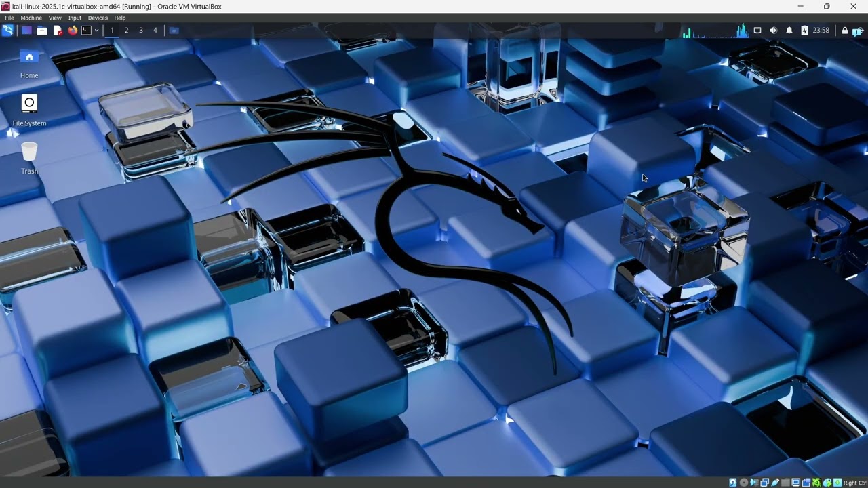Open the VirtualBox File menu
This screenshot has height=488, width=868.
pyautogui.click(x=9, y=18)
